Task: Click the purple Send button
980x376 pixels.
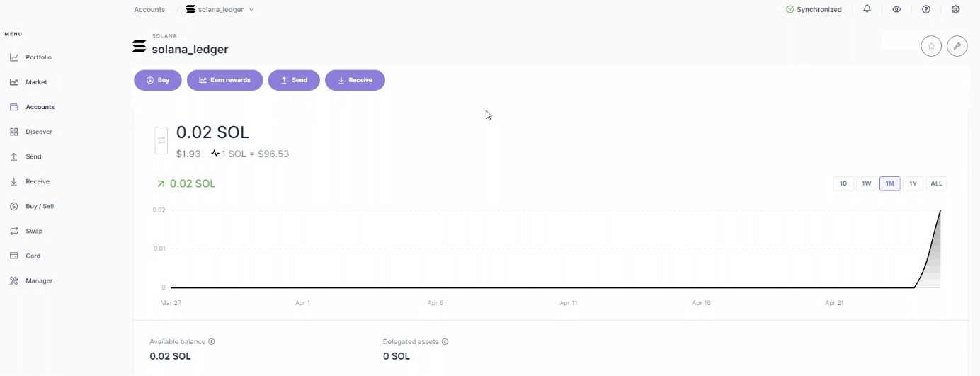Action: (x=294, y=80)
